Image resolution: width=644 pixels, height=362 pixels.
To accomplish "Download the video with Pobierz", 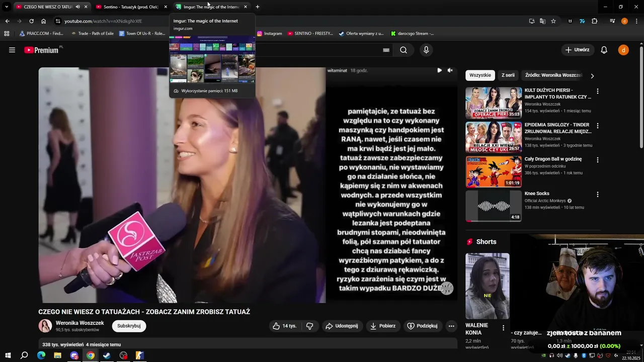I will coord(383,326).
